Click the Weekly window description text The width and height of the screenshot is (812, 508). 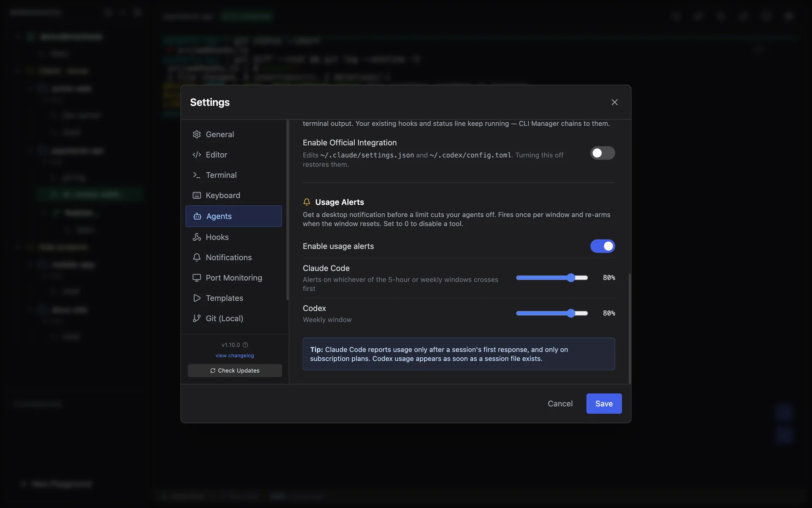pos(327,320)
